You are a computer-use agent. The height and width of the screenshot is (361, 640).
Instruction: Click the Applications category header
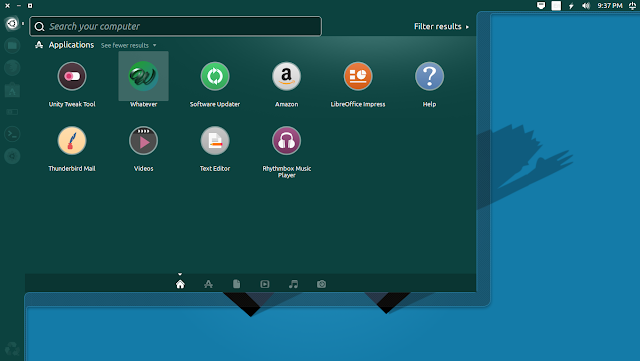[71, 45]
